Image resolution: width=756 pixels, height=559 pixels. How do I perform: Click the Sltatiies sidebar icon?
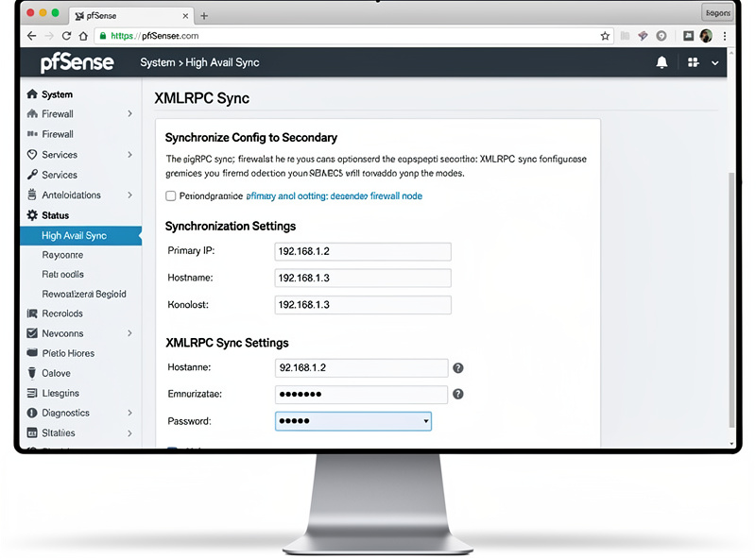click(x=32, y=432)
